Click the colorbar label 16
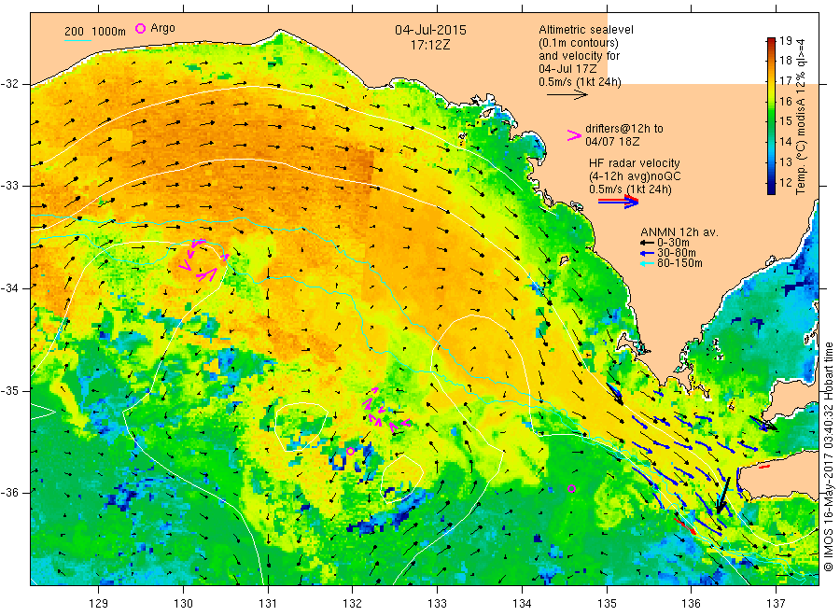Screen dimensions: 840x616 coord(785,101)
